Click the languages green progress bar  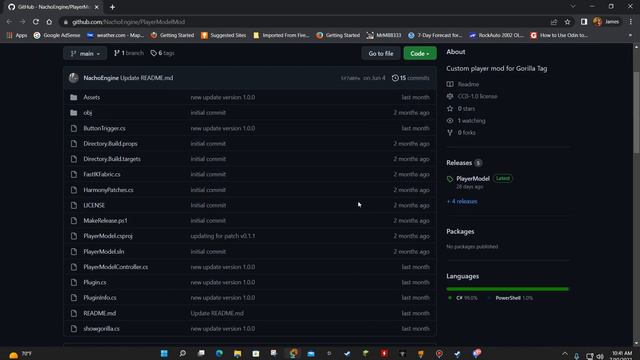click(507, 289)
